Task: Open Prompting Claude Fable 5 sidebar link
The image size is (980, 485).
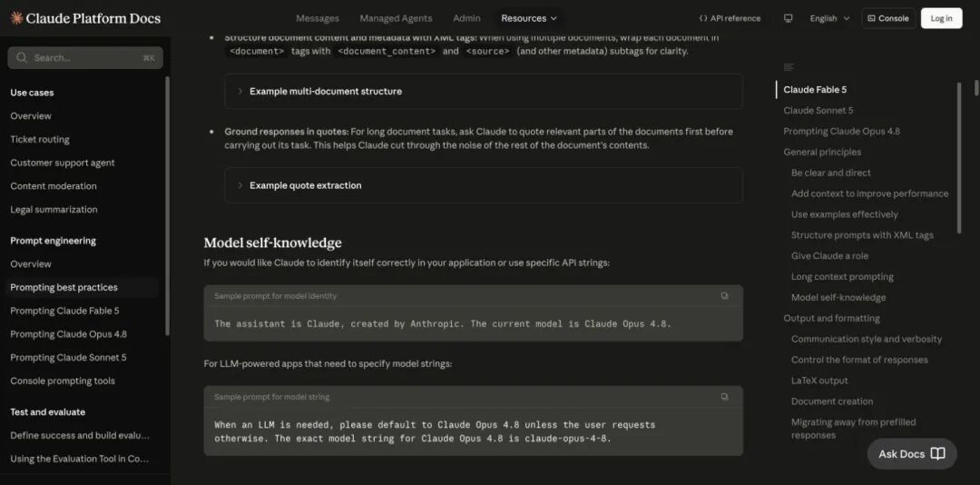Action: click(x=64, y=311)
